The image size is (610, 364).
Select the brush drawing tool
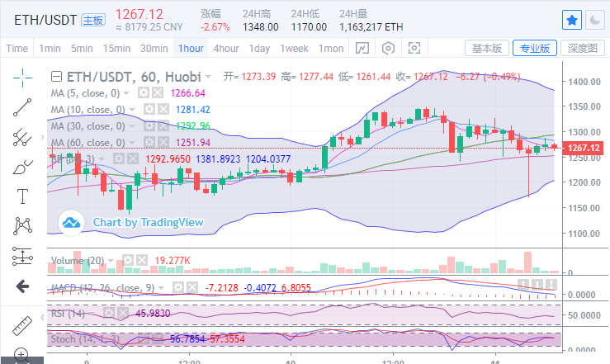[x=22, y=167]
